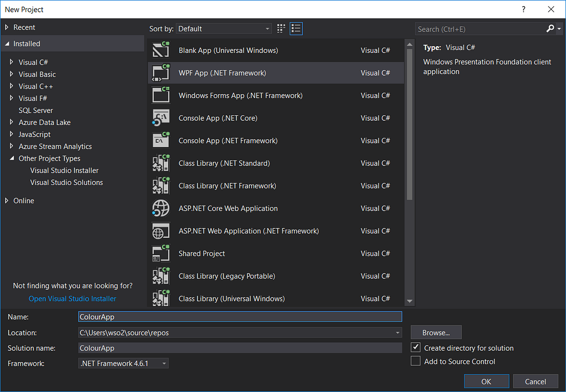Click the Browse button
Screen dimensions: 566x392
coord(436,332)
